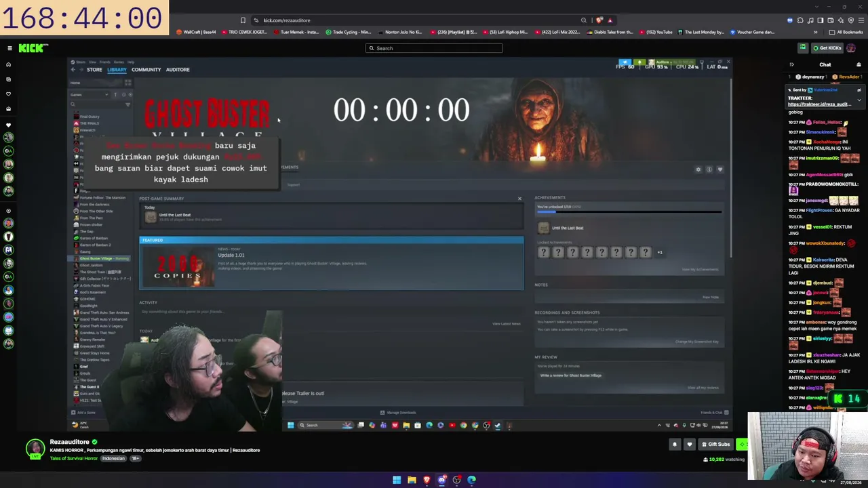Select God's Basement in game list
Screen dimensions: 868x488
(93, 292)
